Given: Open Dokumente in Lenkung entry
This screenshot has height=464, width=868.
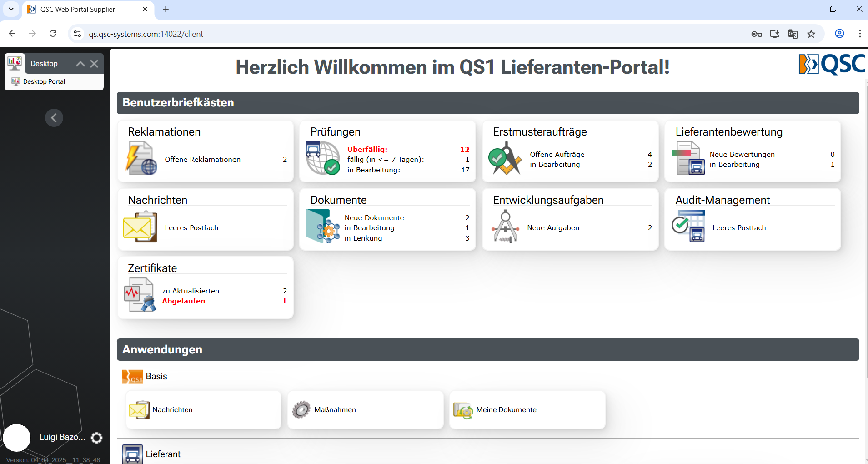Looking at the screenshot, I should tap(407, 238).
